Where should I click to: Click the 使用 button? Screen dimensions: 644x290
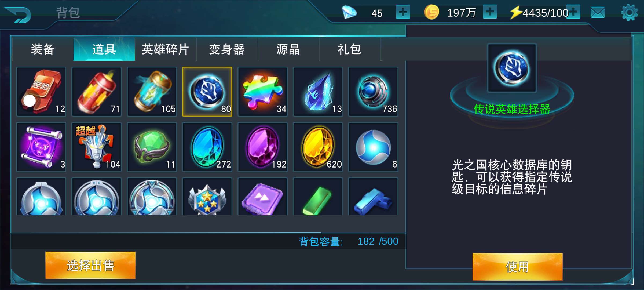(x=517, y=267)
